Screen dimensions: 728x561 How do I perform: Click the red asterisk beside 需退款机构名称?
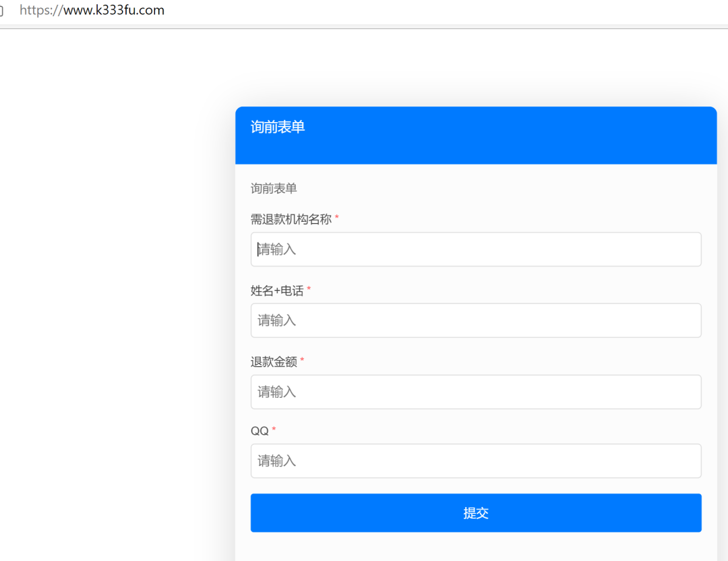337,218
